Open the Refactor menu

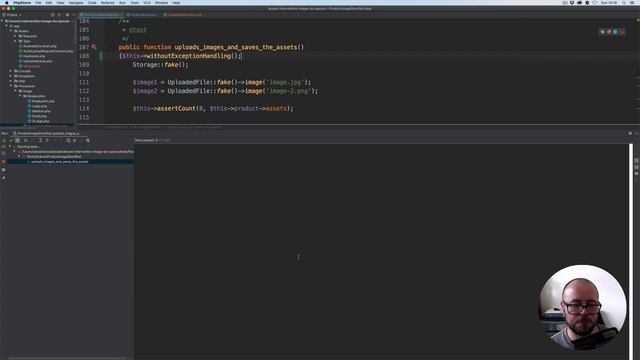click(108, 2)
